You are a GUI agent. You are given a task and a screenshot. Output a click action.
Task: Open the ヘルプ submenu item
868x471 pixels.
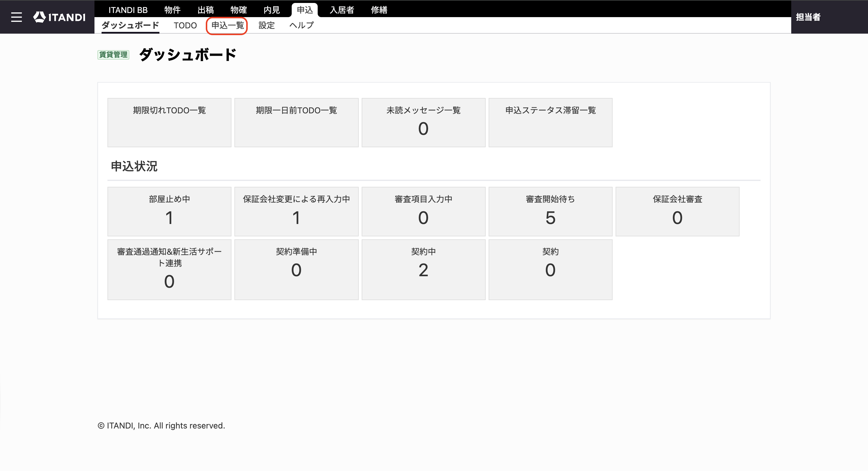[x=301, y=25]
